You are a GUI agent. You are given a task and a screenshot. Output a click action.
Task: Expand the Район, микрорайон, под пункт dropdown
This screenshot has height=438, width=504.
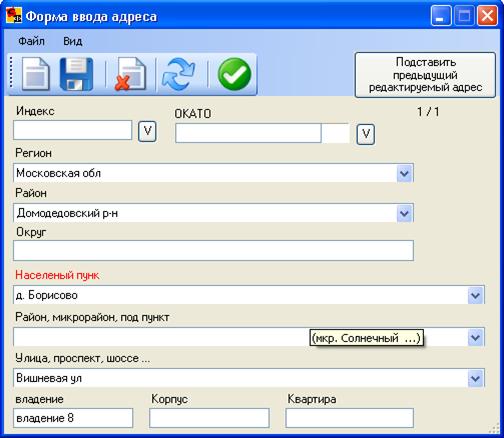(475, 337)
